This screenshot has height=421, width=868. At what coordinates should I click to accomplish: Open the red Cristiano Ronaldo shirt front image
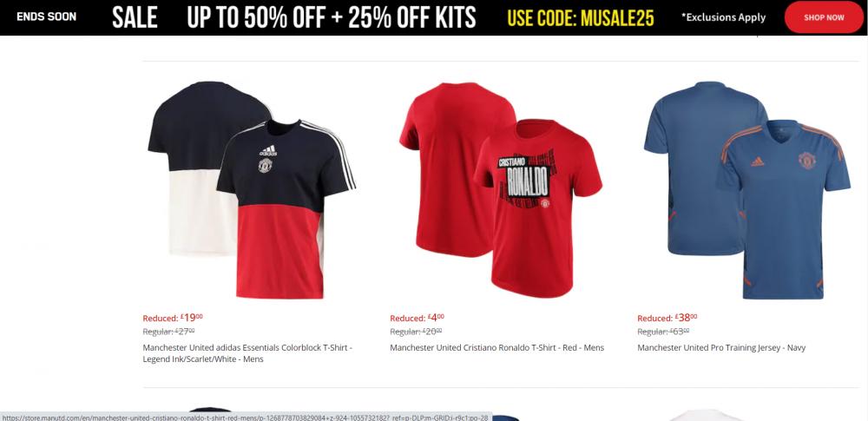(x=538, y=208)
